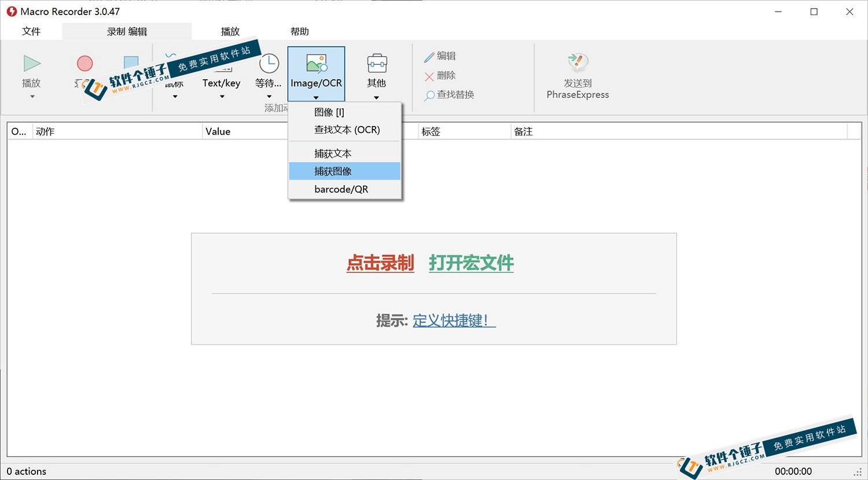Click the green Play icon in toolbar

32,64
